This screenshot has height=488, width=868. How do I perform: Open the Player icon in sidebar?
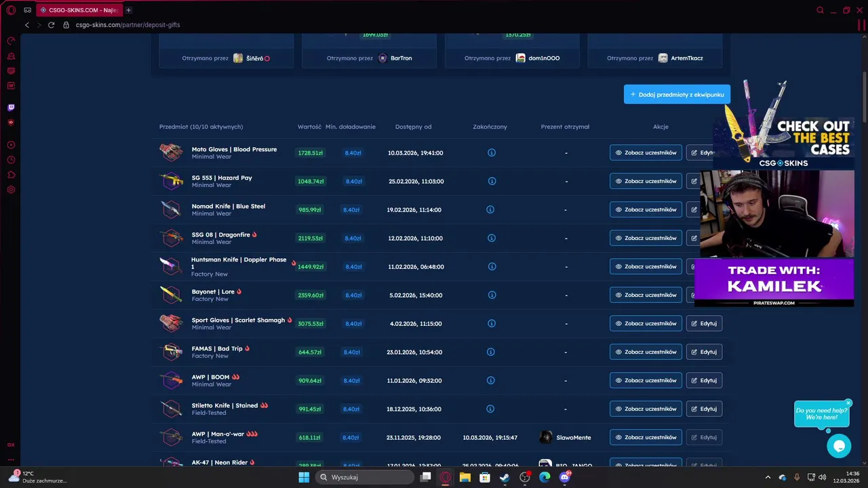pyautogui.click(x=11, y=145)
